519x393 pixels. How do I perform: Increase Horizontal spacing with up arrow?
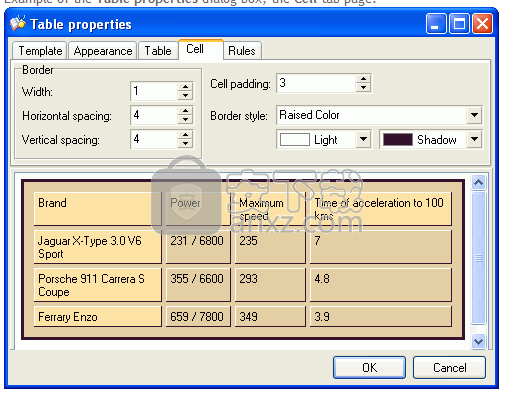[185, 111]
